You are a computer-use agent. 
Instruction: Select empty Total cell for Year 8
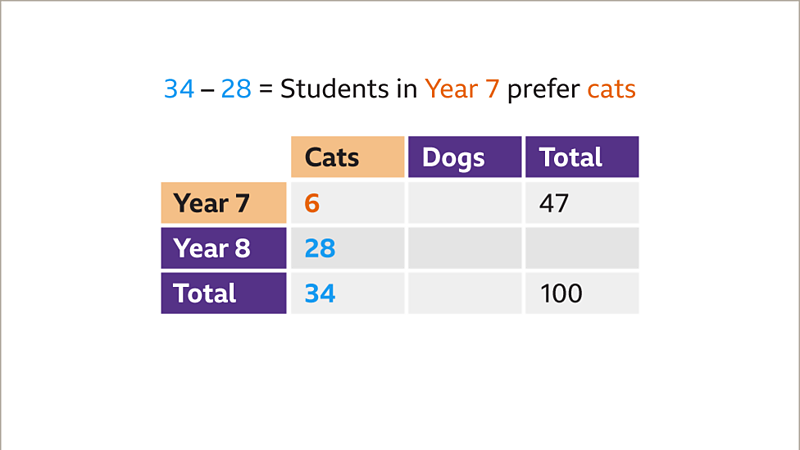[582, 248]
